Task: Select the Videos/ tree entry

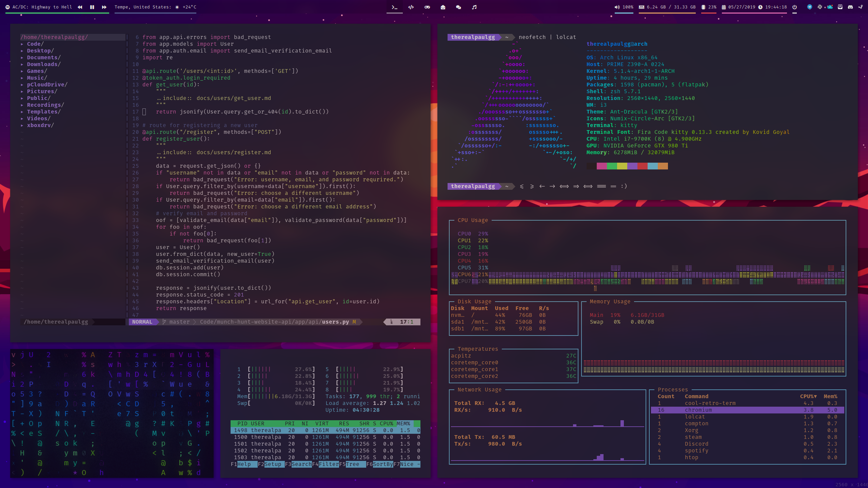Action: [x=39, y=119]
